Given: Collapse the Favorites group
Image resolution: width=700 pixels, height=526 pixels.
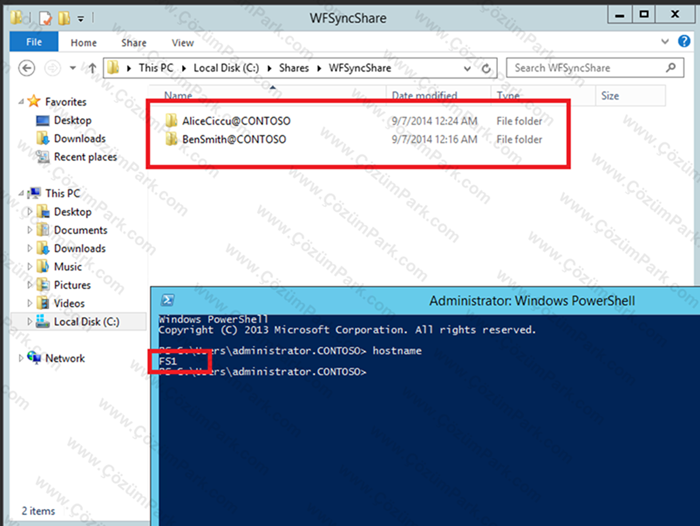Looking at the screenshot, I should tap(21, 102).
